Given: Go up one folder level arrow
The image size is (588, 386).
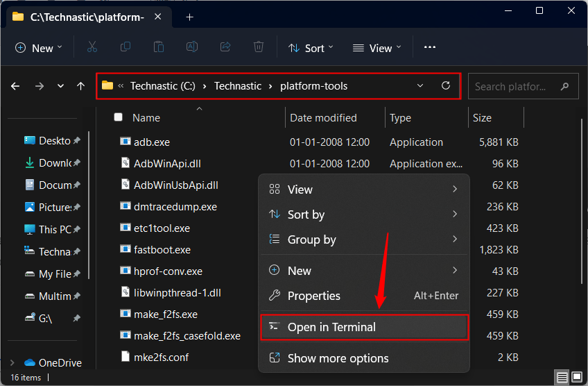Looking at the screenshot, I should (81, 86).
